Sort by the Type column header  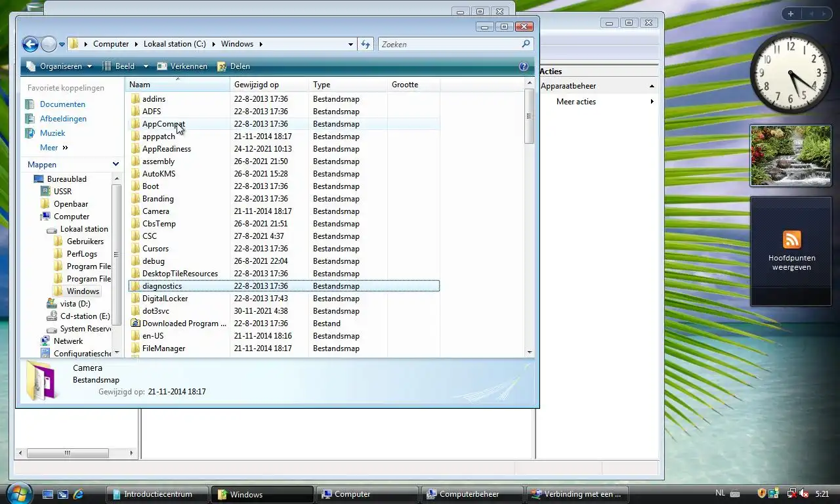(348, 85)
